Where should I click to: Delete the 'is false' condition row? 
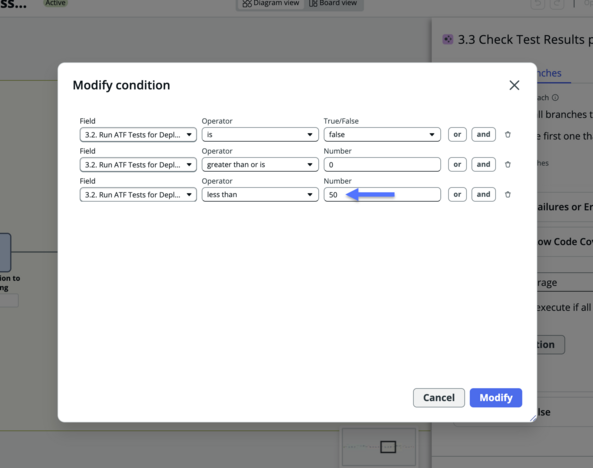tap(508, 134)
